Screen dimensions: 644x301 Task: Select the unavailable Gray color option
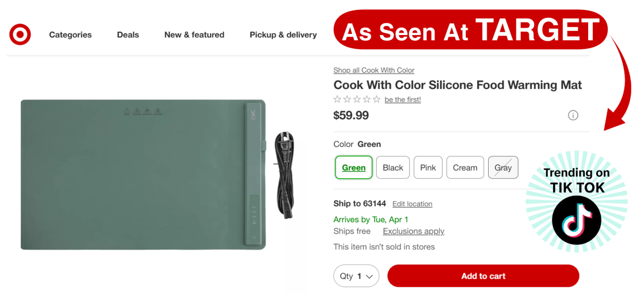[x=503, y=168]
